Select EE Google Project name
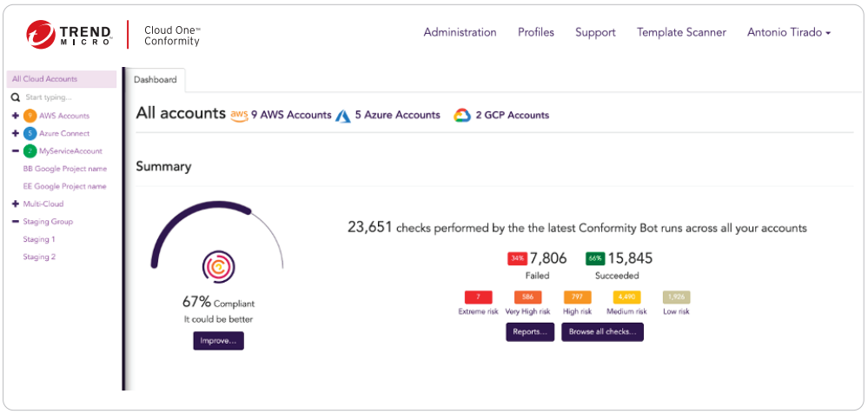 (64, 186)
